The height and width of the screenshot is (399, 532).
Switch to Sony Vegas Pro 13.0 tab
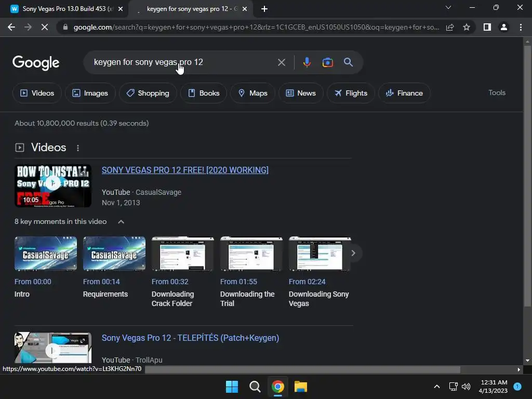pyautogui.click(x=66, y=9)
